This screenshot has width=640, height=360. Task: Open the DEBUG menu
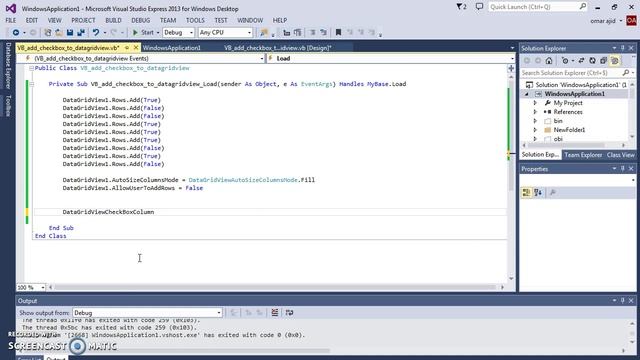(141, 20)
